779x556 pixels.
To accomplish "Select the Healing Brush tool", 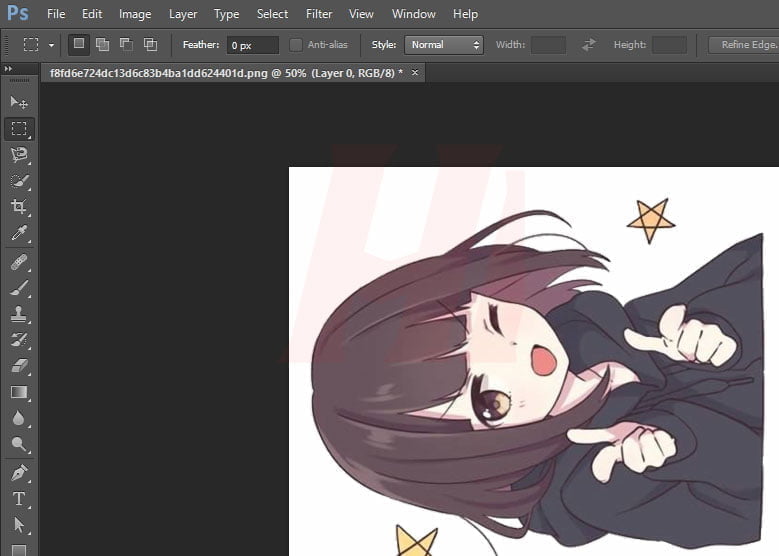I will [19, 262].
